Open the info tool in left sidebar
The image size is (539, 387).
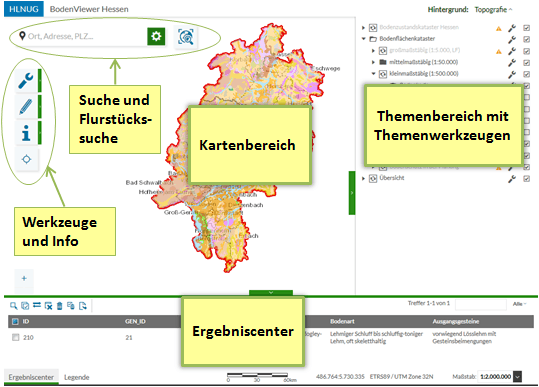click(x=26, y=132)
